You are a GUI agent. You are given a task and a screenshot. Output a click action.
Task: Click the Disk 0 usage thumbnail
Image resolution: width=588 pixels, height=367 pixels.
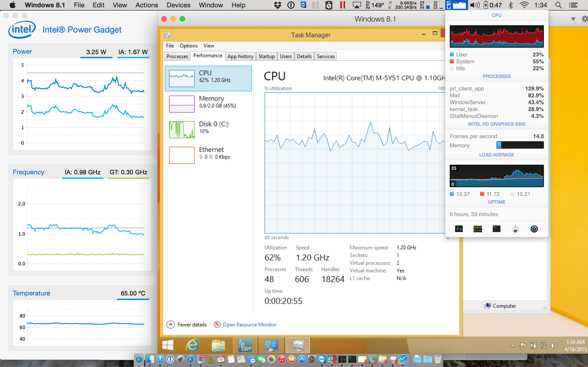coord(182,130)
